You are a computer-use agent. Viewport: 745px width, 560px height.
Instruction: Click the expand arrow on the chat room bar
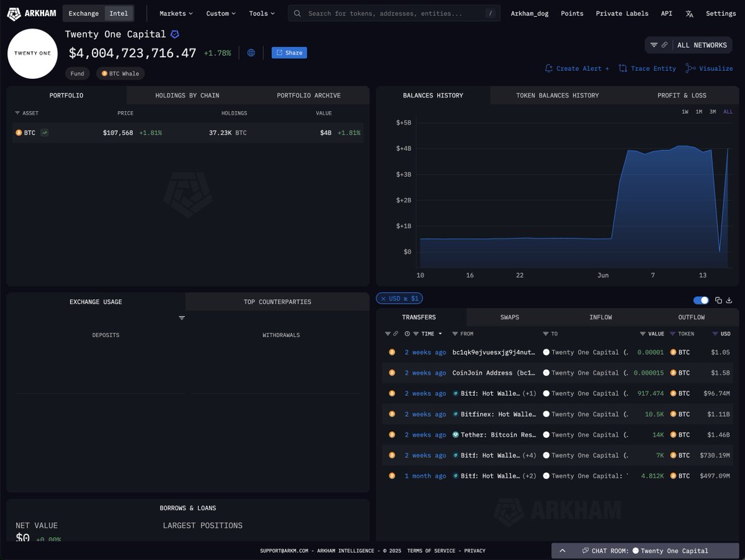point(562,551)
